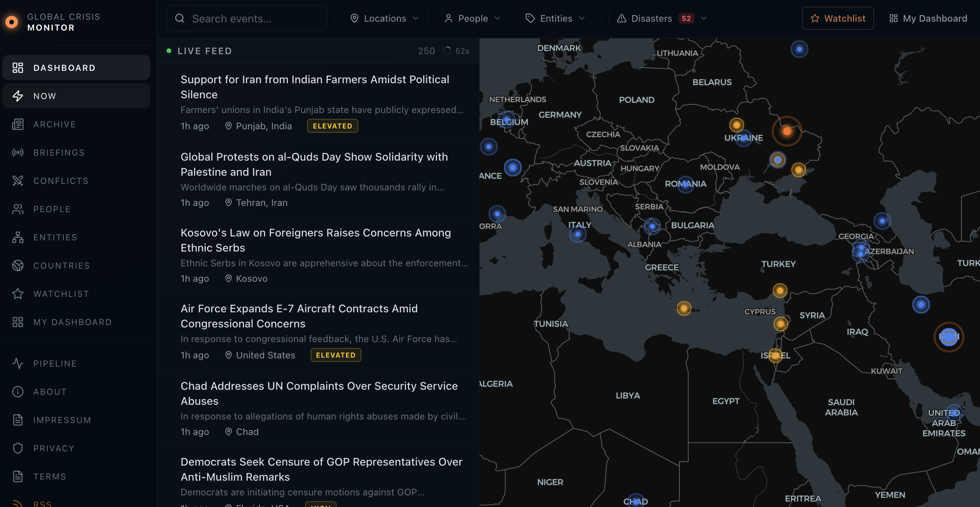Switch to the Archive section

click(55, 124)
